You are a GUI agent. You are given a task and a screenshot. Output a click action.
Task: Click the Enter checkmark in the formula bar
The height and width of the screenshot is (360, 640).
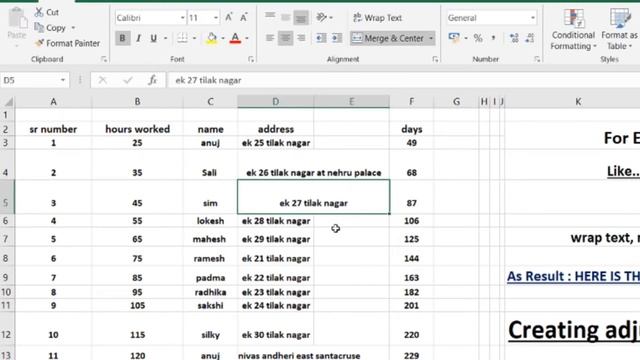pyautogui.click(x=128, y=80)
